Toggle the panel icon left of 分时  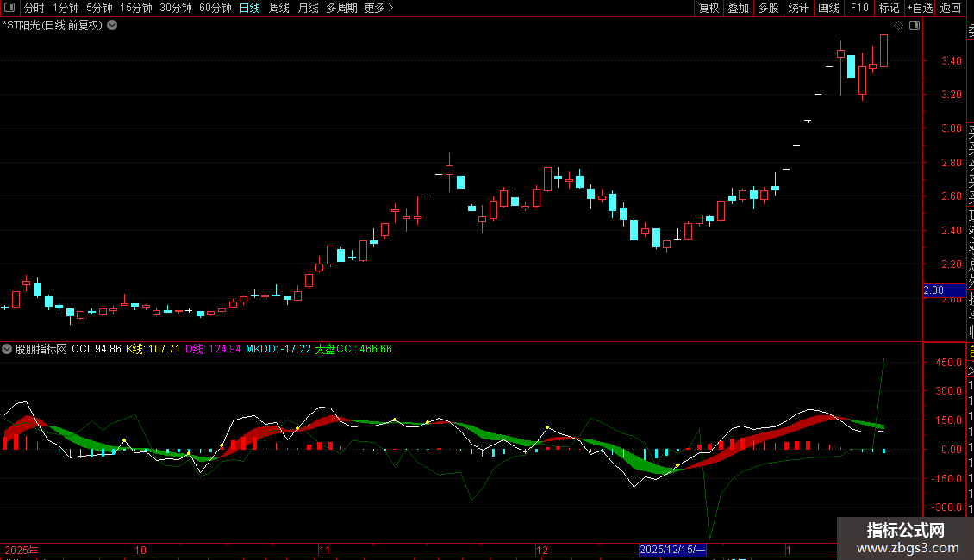(10, 8)
